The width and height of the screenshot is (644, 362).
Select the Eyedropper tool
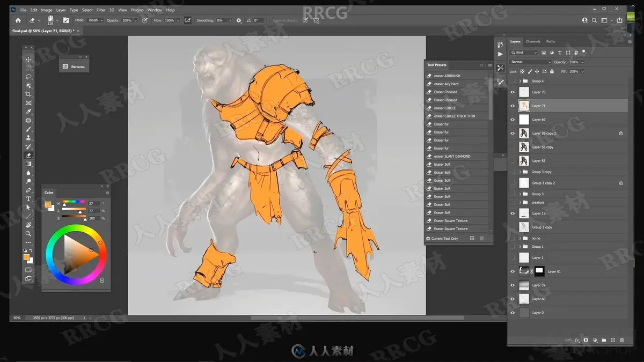coord(28,112)
